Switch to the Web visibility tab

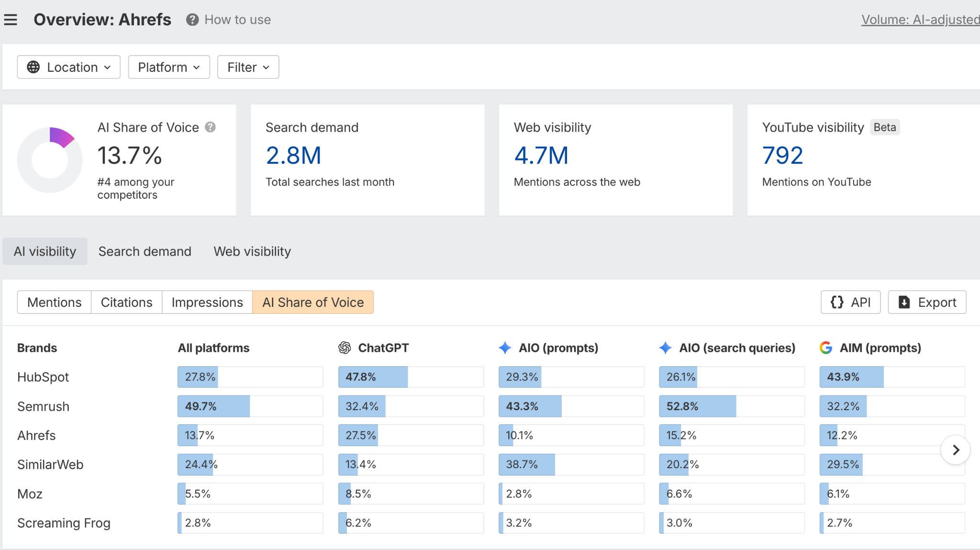(252, 251)
